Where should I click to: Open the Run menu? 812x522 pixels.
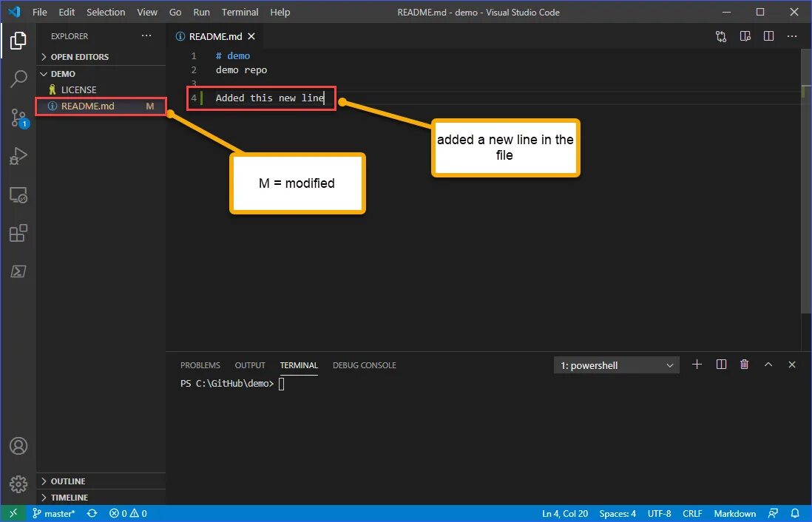point(201,12)
